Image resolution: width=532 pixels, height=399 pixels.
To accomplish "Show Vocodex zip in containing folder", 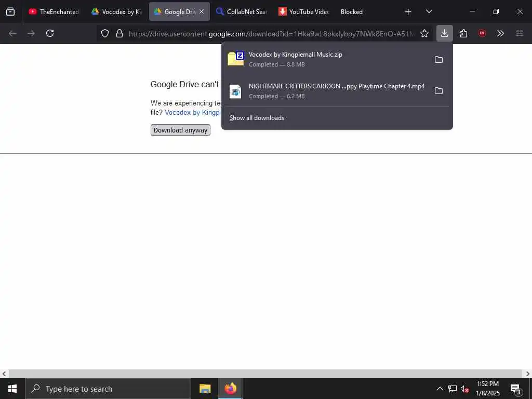I will 438,60.
